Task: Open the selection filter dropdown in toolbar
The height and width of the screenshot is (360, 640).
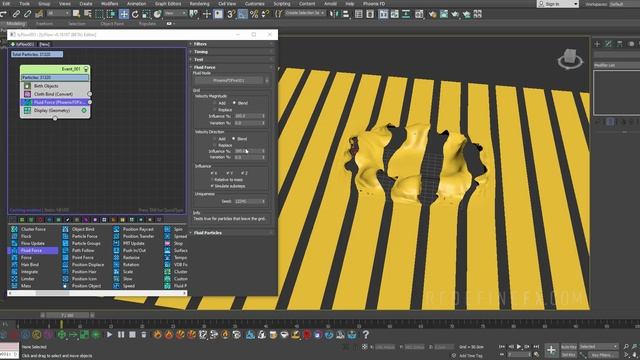Action: [58, 14]
